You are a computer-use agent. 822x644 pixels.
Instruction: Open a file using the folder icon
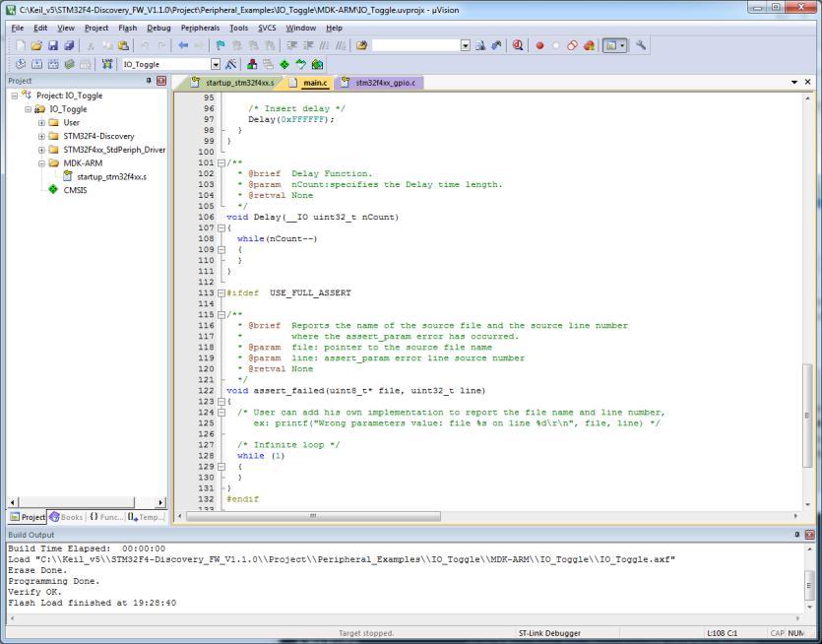(36, 45)
